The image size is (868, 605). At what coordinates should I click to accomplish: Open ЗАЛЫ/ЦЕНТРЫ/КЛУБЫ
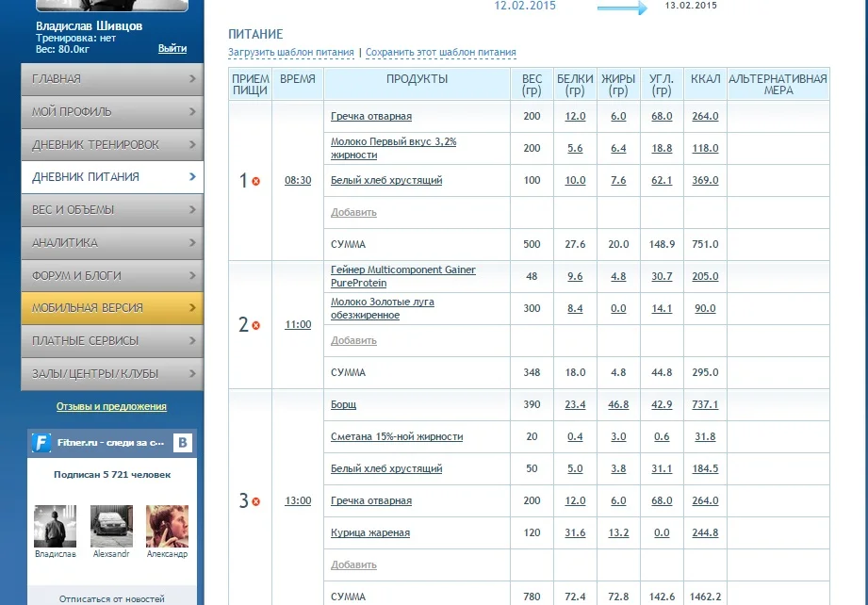(x=112, y=373)
